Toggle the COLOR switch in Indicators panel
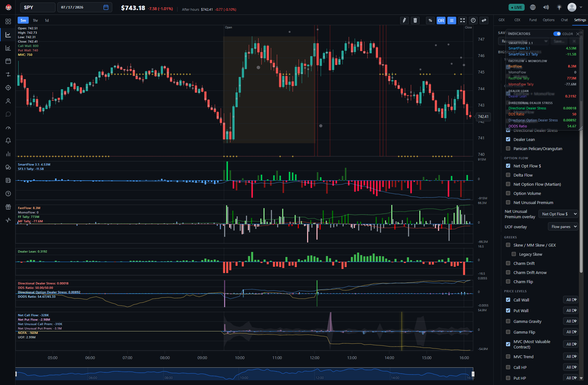Screen dimensions: 588x385 557,34
